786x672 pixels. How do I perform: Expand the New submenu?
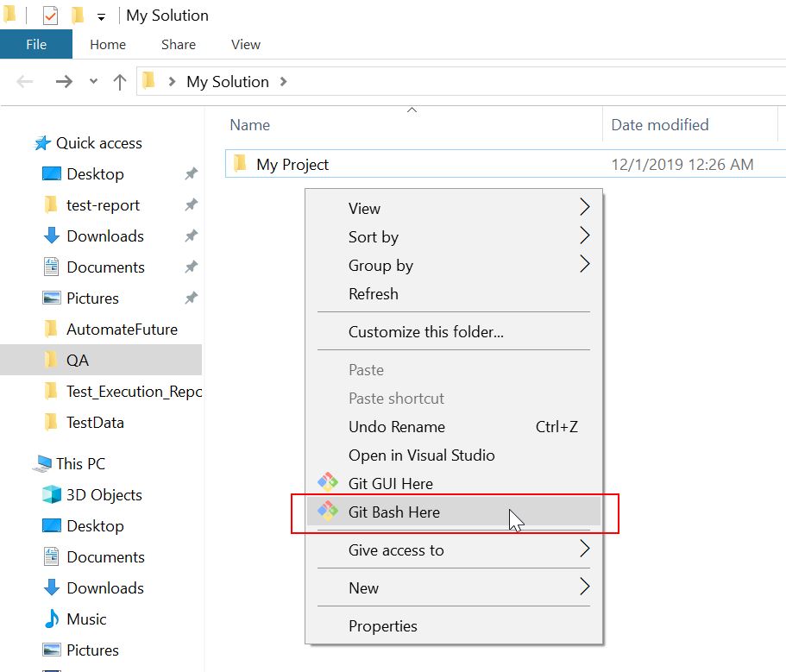[364, 587]
